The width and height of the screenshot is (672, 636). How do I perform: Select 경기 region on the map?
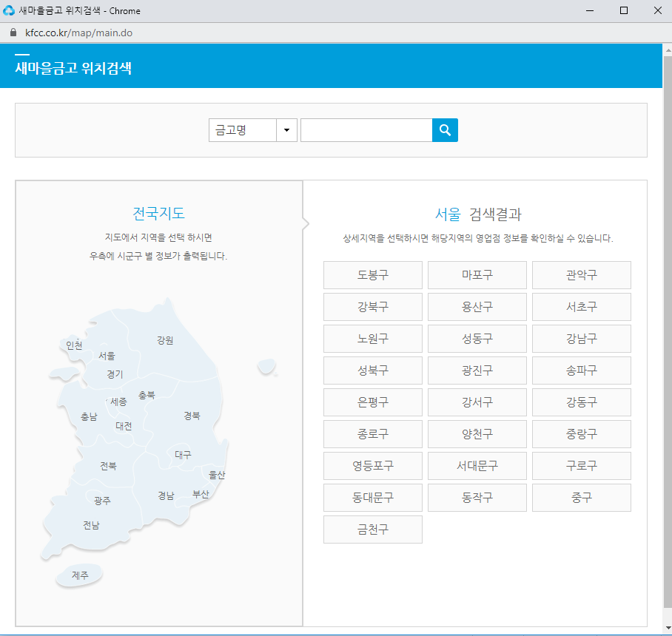tap(115, 375)
